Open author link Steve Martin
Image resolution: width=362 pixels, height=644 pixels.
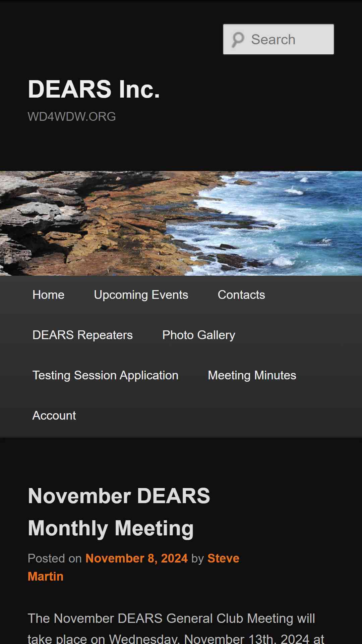(133, 568)
